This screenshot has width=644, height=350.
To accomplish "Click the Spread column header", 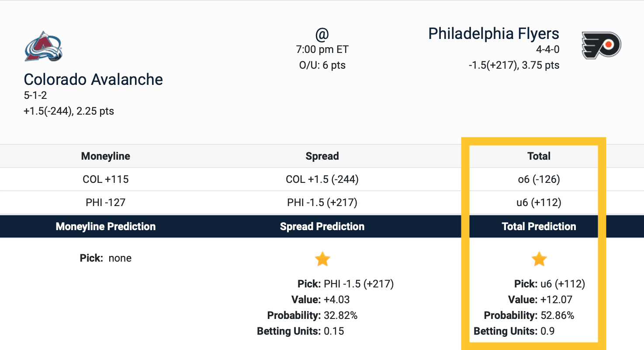I will pyautogui.click(x=322, y=156).
